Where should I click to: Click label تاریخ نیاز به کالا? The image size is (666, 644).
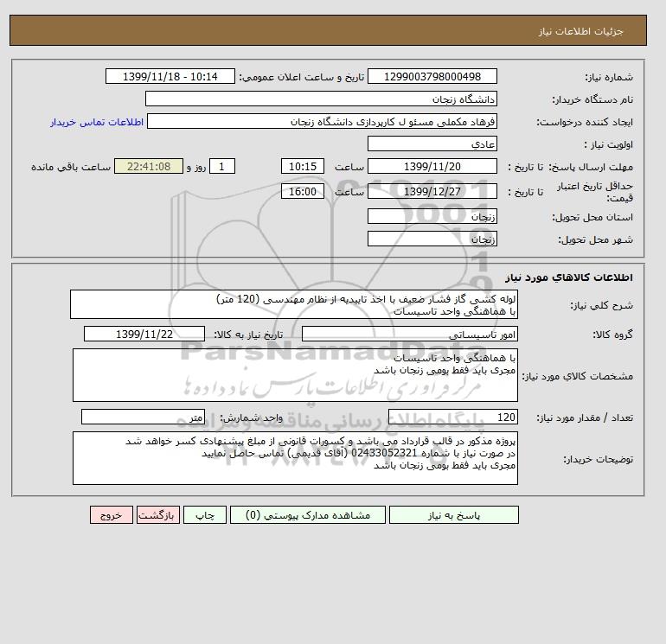pos(248,335)
